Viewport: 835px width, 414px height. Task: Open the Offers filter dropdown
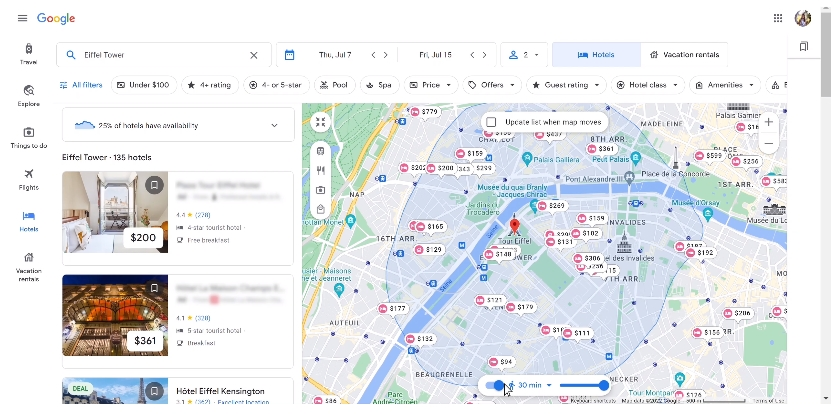(x=492, y=85)
